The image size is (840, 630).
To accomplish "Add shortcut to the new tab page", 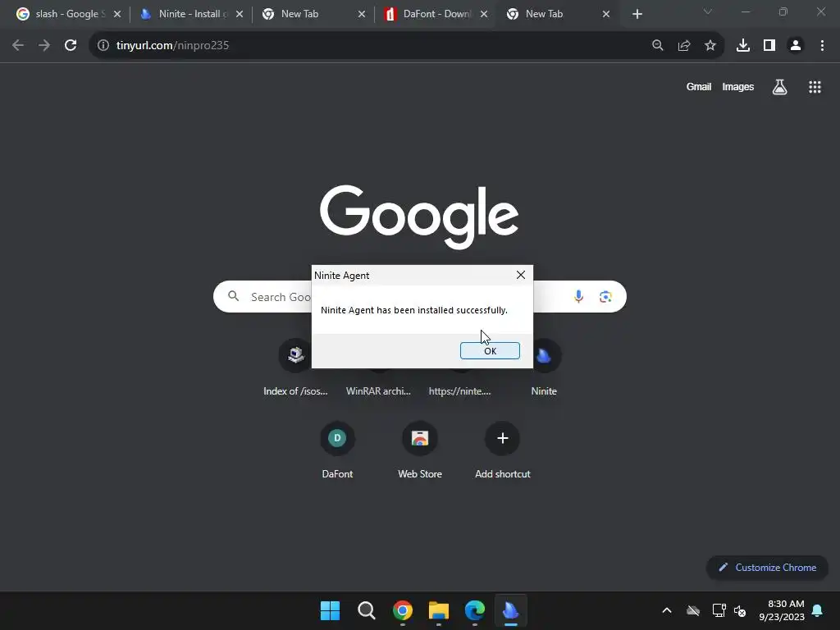I will tap(503, 450).
